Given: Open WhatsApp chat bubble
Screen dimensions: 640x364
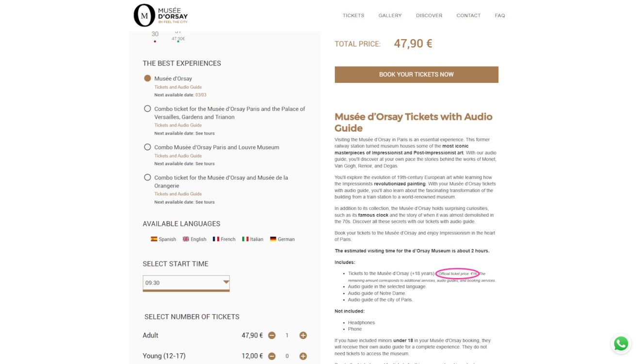Looking at the screenshot, I should pyautogui.click(x=621, y=344).
